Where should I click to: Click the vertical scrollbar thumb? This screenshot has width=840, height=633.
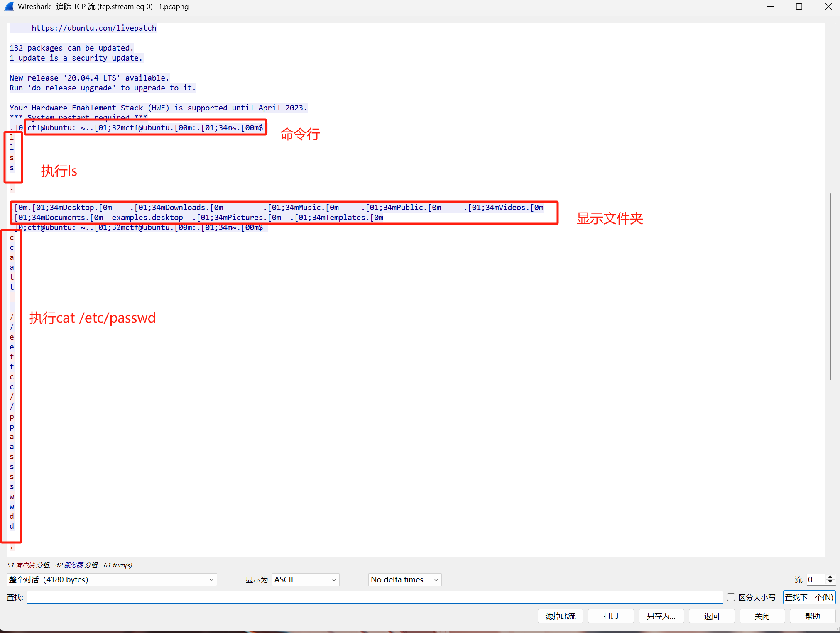point(830,286)
